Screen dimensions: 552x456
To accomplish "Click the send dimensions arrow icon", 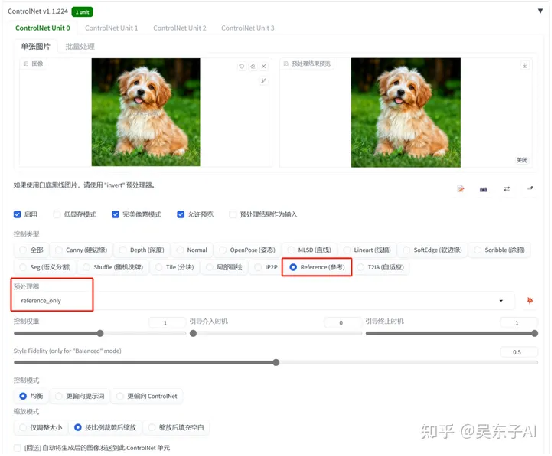I will pyautogui.click(x=530, y=188).
